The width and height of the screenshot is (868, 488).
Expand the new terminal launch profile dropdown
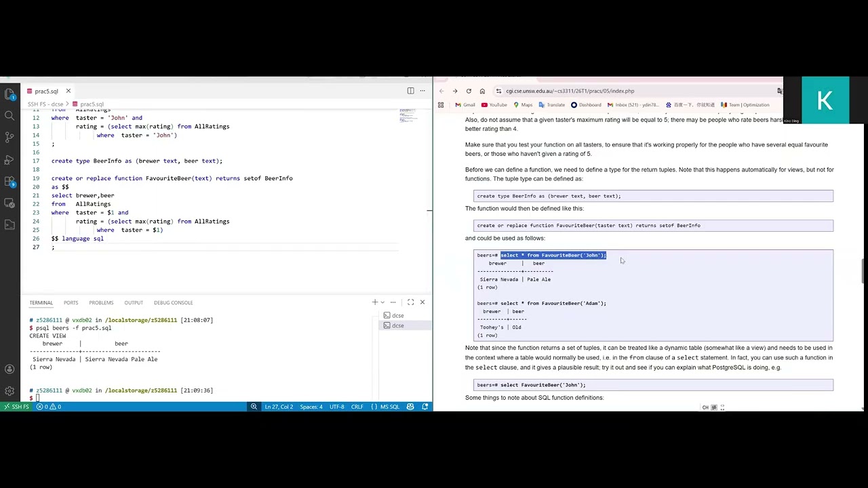[382, 302]
